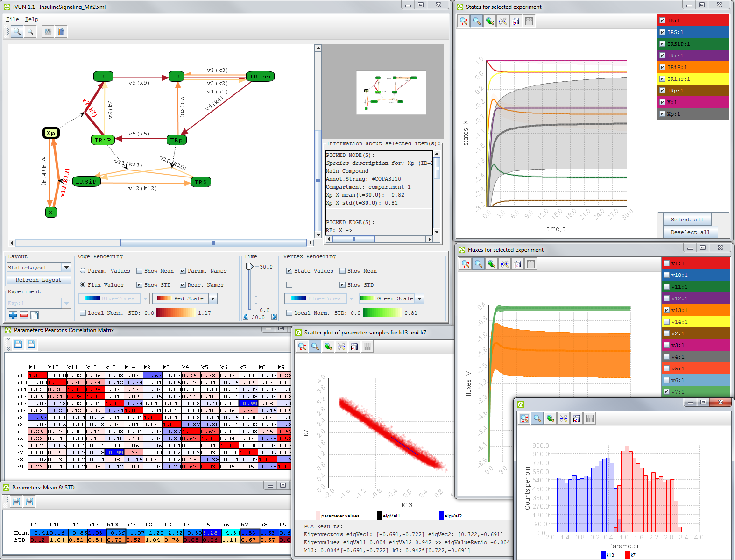The image size is (735, 560).
Task: Open the StaticLayout dropdown
Action: 66,268
